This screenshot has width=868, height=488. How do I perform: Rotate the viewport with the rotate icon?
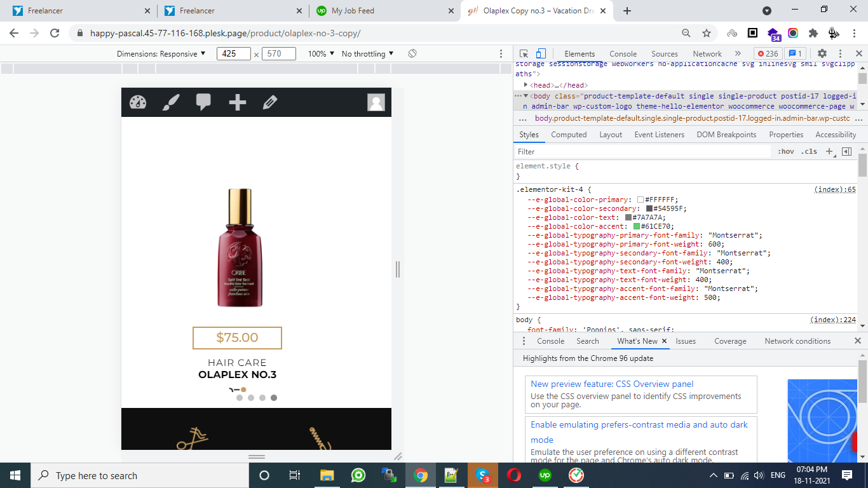click(x=412, y=53)
